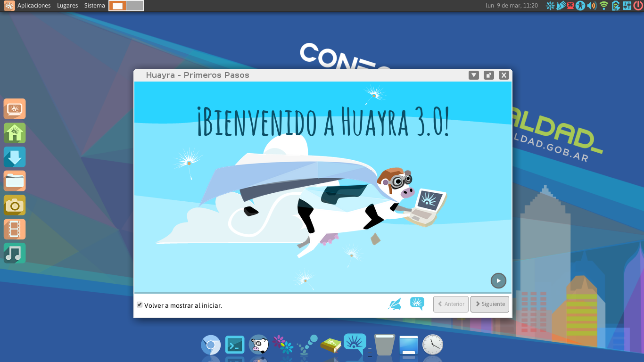Click the red power button icon

pos(638,6)
